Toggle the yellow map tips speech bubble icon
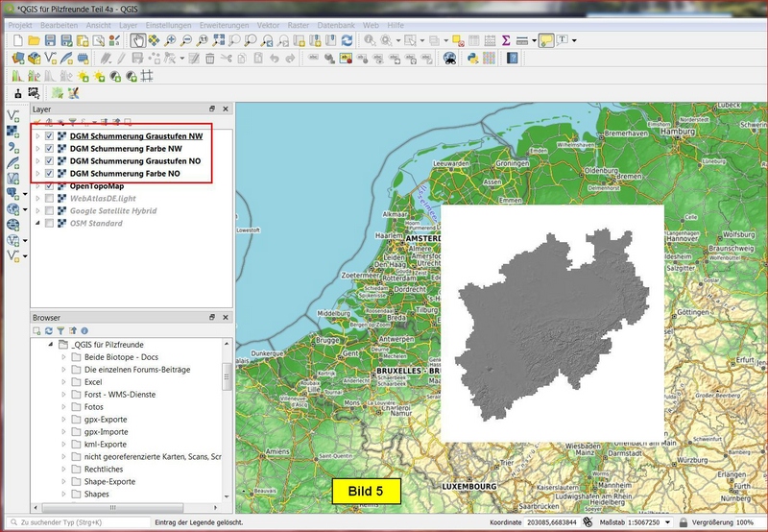The height and width of the screenshot is (532, 768). pos(545,40)
